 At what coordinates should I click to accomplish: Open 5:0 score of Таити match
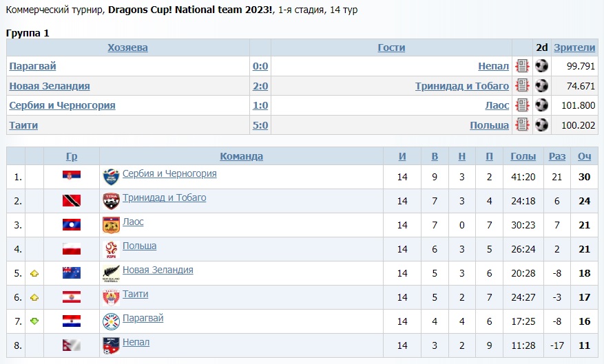tap(260, 125)
